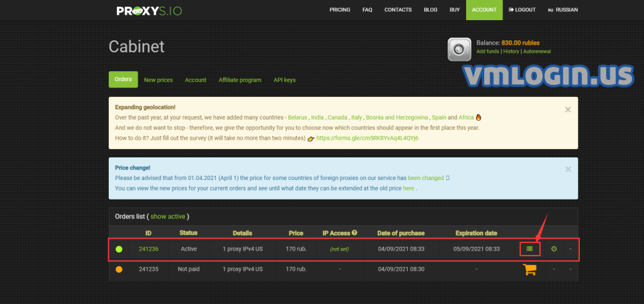Click the Belarus country link
This screenshot has height=304, width=644.
(297, 118)
